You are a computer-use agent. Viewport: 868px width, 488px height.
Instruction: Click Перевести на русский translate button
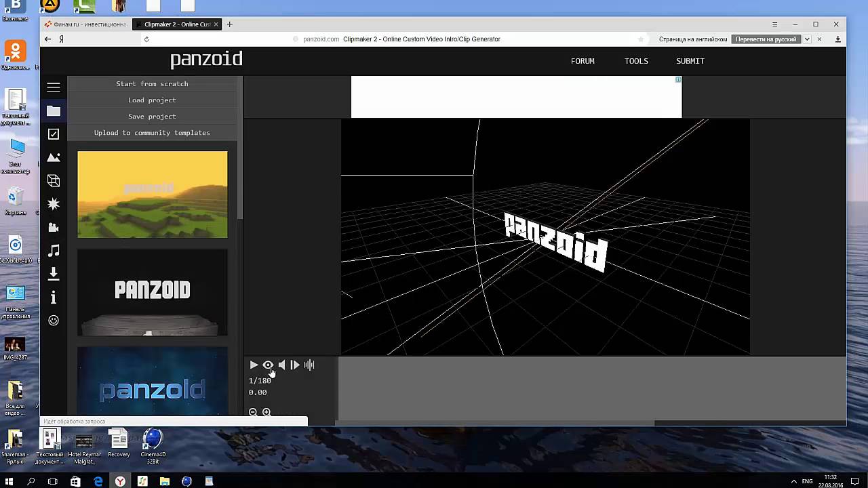(x=766, y=39)
